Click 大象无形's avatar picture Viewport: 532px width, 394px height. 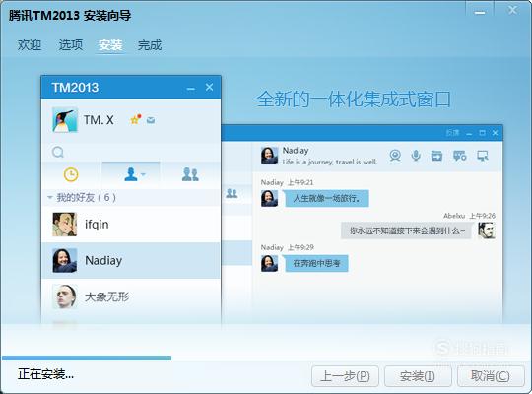click(x=64, y=296)
